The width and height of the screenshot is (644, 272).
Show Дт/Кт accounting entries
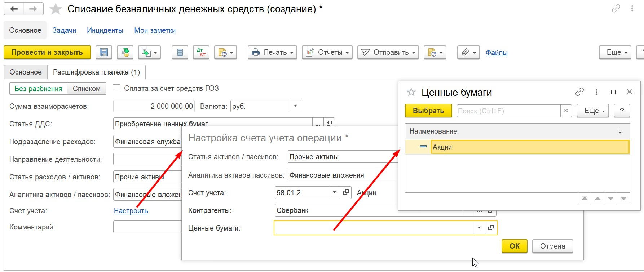point(201,53)
